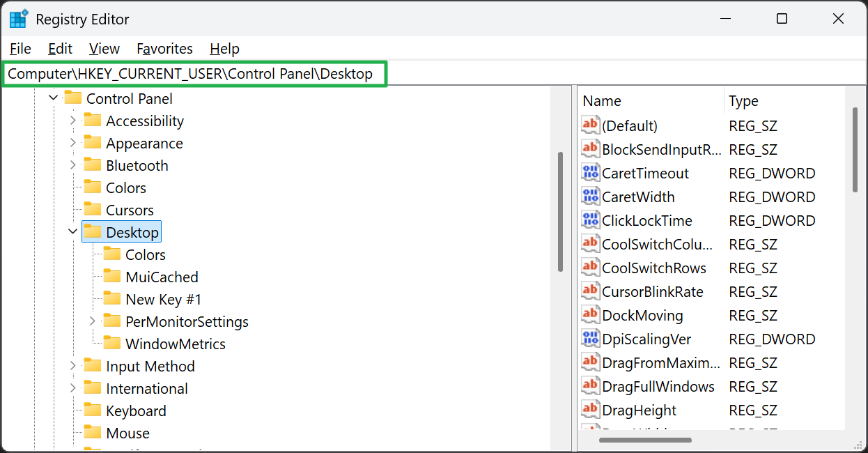Screen dimensions: 868x453
Task: Select the Keyboard key label
Action: (x=136, y=410)
